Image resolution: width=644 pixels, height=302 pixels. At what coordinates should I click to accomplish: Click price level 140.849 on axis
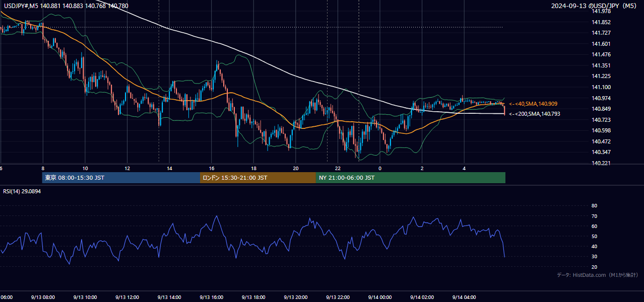601,109
